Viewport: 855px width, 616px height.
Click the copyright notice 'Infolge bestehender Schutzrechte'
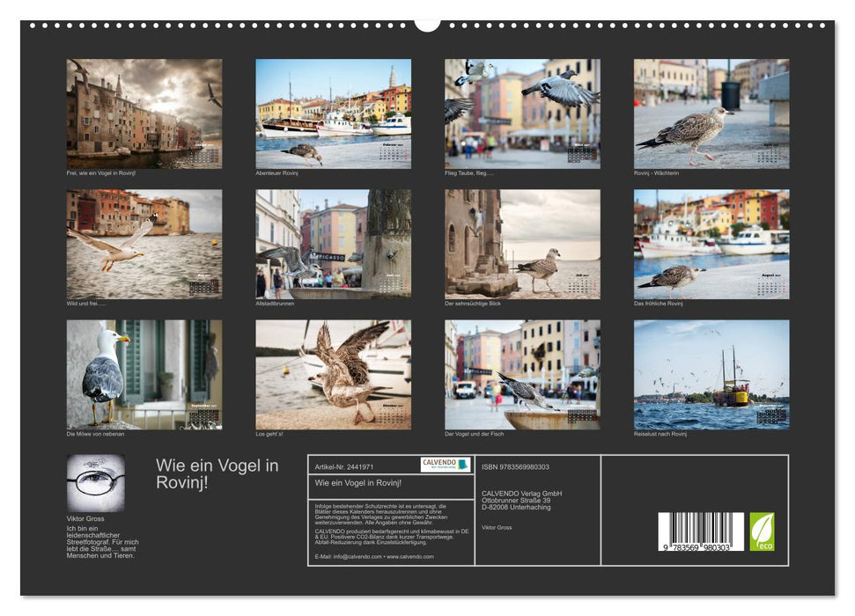tap(381, 514)
